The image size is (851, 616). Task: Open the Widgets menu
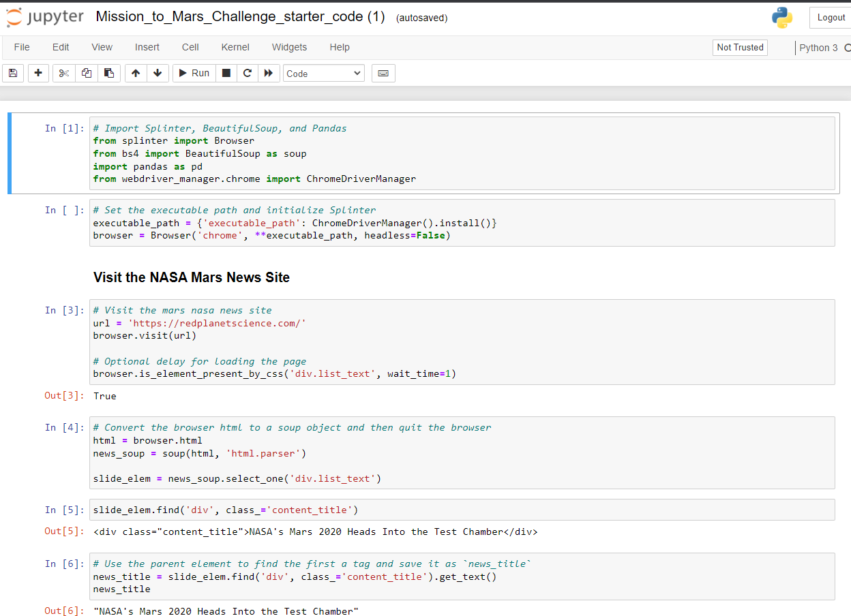[x=289, y=47]
